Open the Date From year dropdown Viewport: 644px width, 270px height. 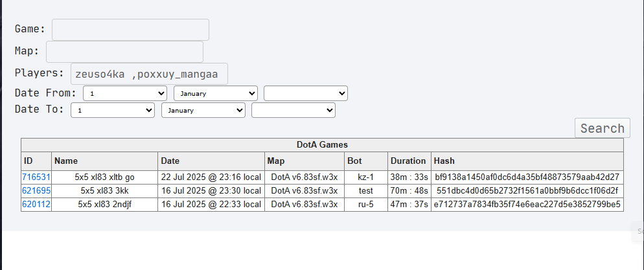[306, 93]
